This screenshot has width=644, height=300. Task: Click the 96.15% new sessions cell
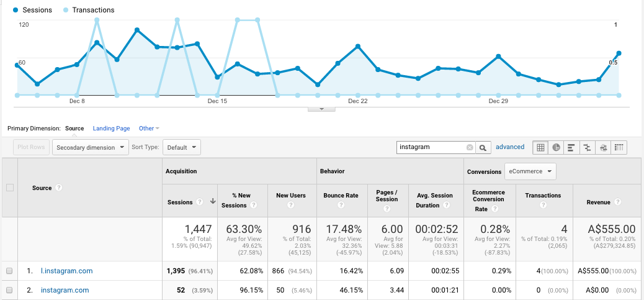point(251,290)
